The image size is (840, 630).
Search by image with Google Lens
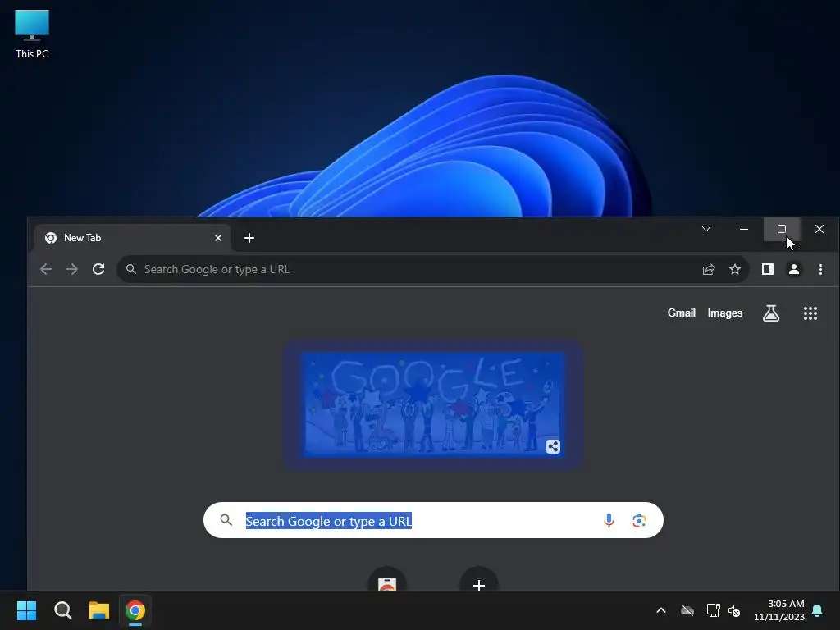[x=638, y=520]
